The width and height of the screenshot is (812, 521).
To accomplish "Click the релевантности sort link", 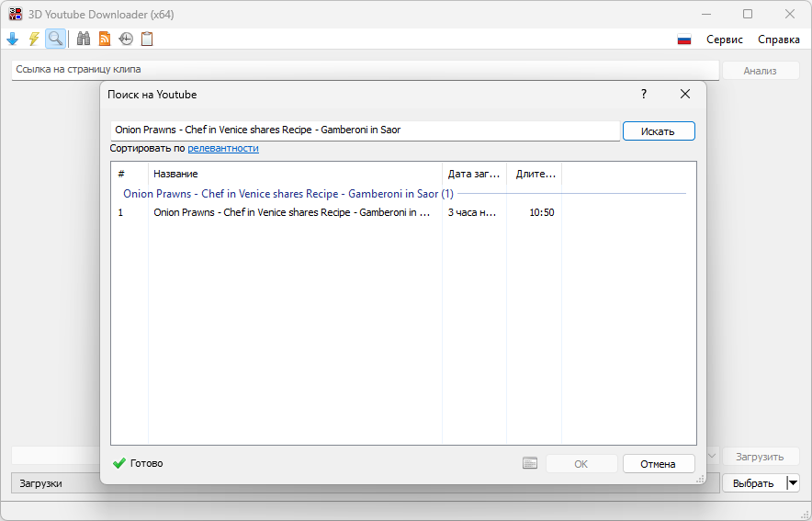I will (223, 148).
